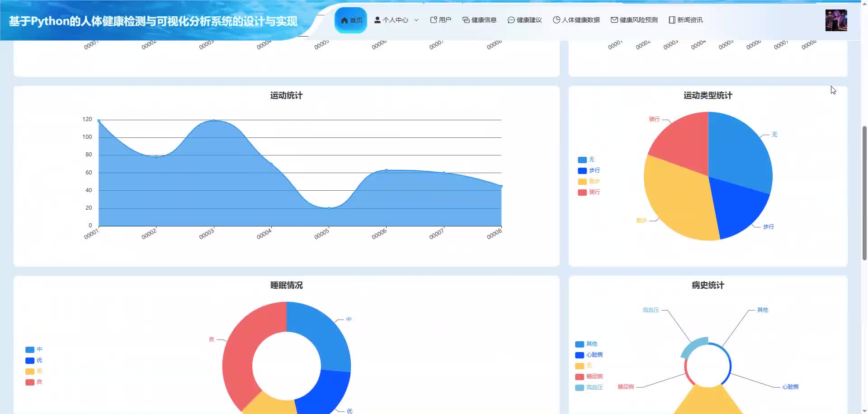Click the 高血压 label on 病史统计 chart

[651, 310]
